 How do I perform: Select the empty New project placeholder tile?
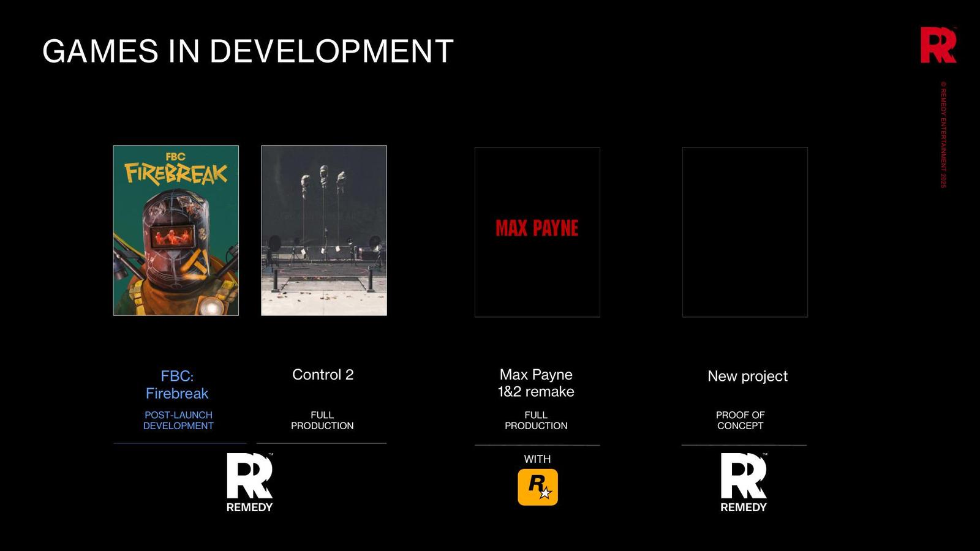pyautogui.click(x=745, y=232)
